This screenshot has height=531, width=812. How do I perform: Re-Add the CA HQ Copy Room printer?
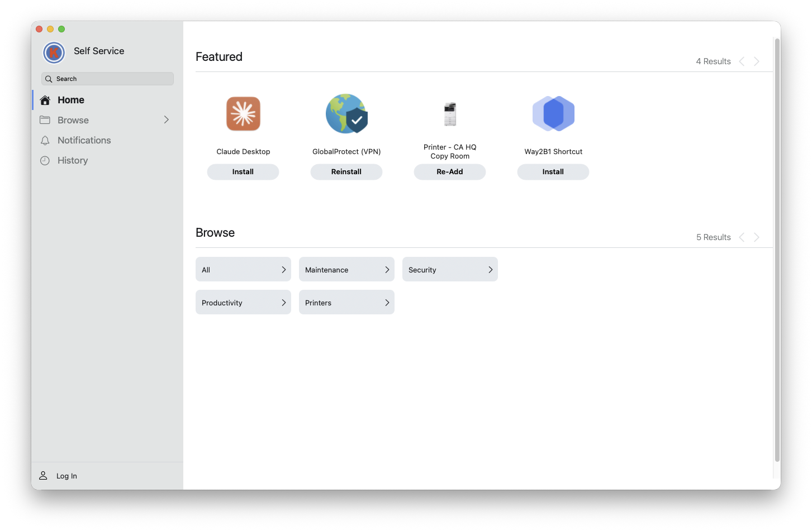coord(450,172)
